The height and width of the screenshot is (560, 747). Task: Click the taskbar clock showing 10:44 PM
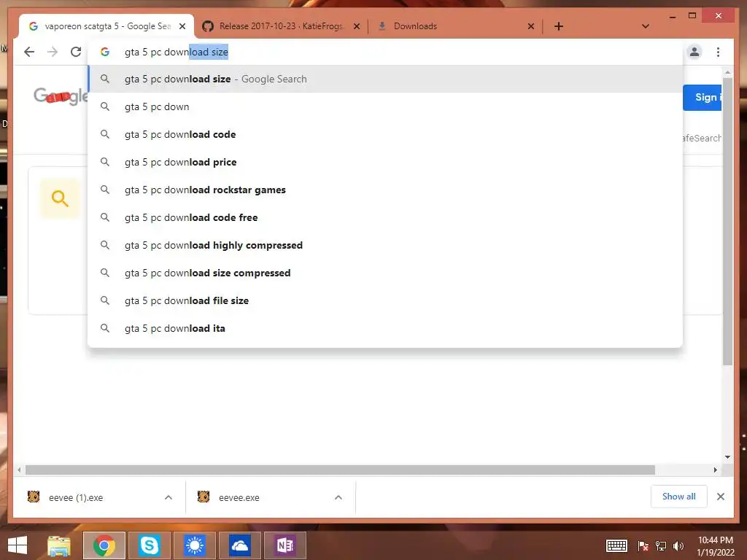(716, 545)
